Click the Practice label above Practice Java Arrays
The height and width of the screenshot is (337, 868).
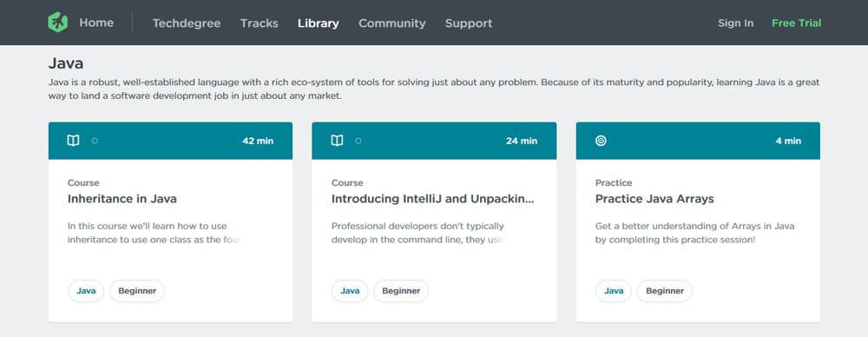614,183
